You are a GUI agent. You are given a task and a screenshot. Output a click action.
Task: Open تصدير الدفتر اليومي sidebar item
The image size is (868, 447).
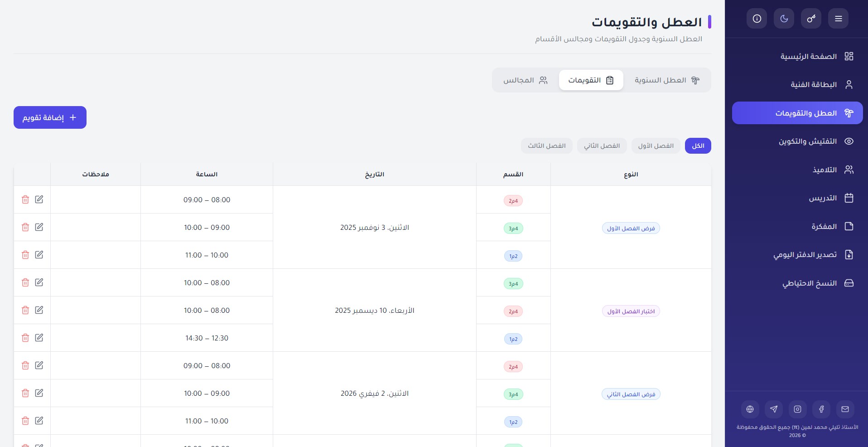(797, 254)
